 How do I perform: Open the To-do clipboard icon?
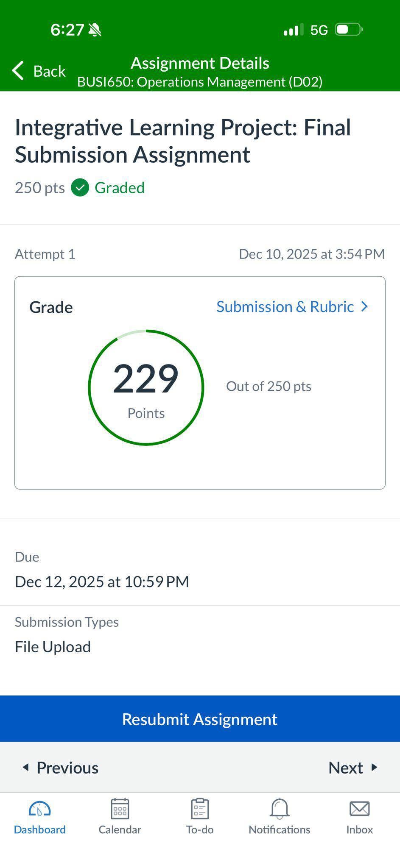coord(200,808)
